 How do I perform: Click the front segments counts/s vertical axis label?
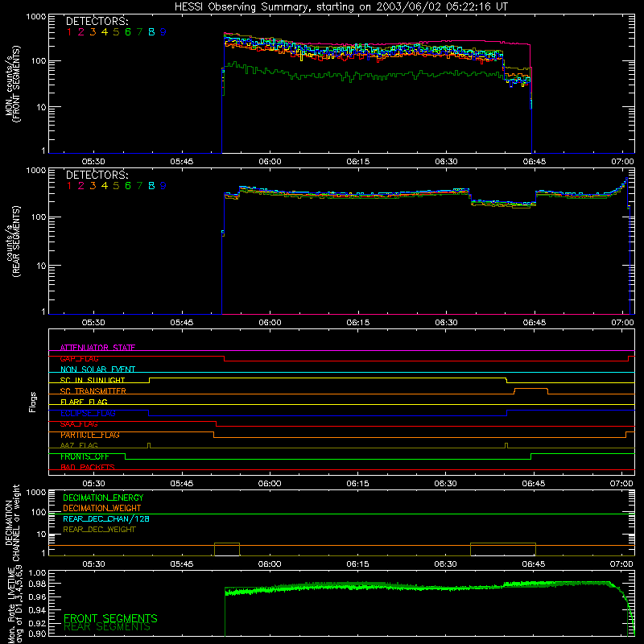click(x=13, y=84)
